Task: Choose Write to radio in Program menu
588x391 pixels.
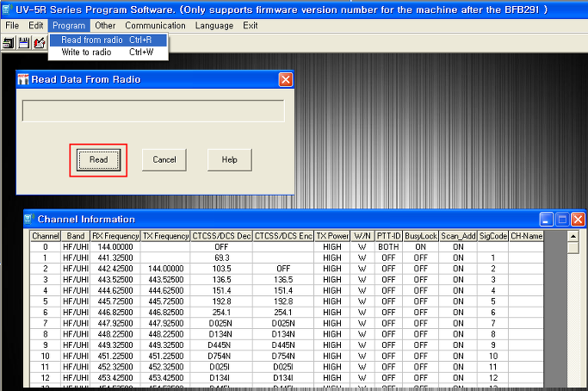Action: 108,53
